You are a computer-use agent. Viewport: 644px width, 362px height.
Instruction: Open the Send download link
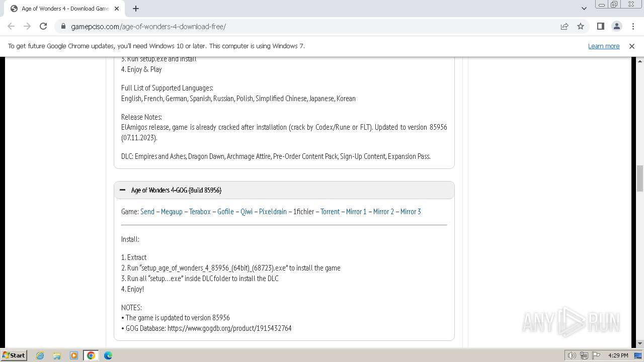click(x=147, y=211)
